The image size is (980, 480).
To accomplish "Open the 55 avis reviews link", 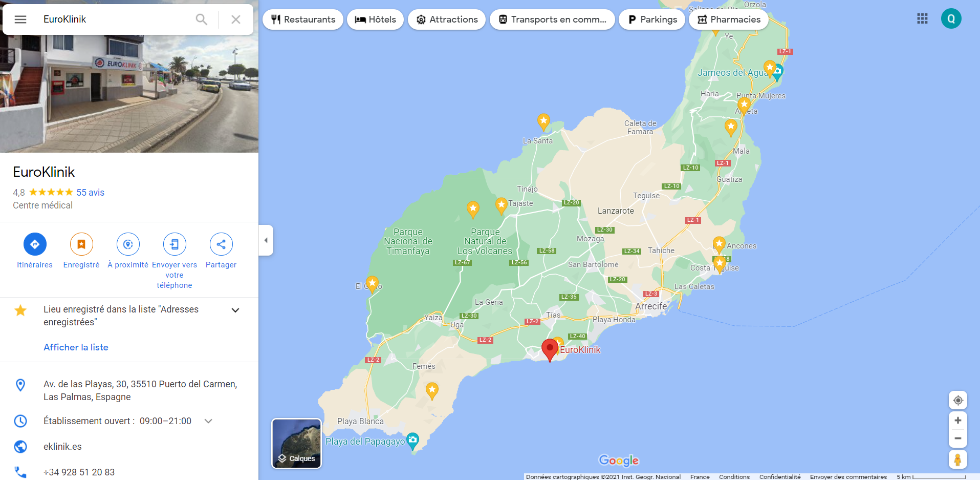I will (91, 193).
